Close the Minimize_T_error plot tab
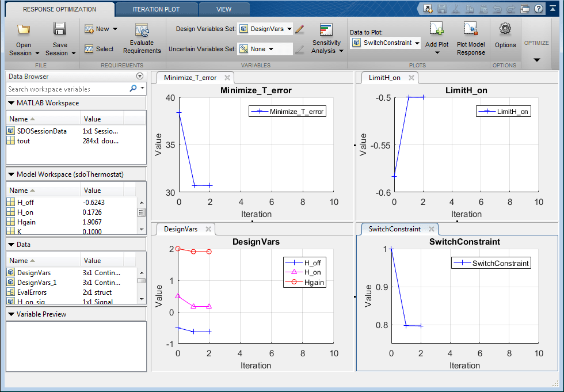564x392 pixels. click(x=227, y=78)
